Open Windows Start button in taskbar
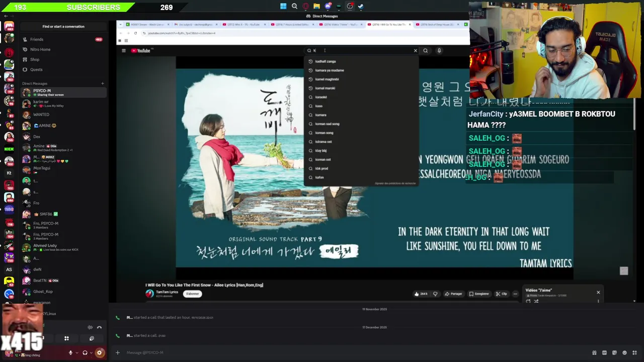644x362 pixels. (283, 7)
